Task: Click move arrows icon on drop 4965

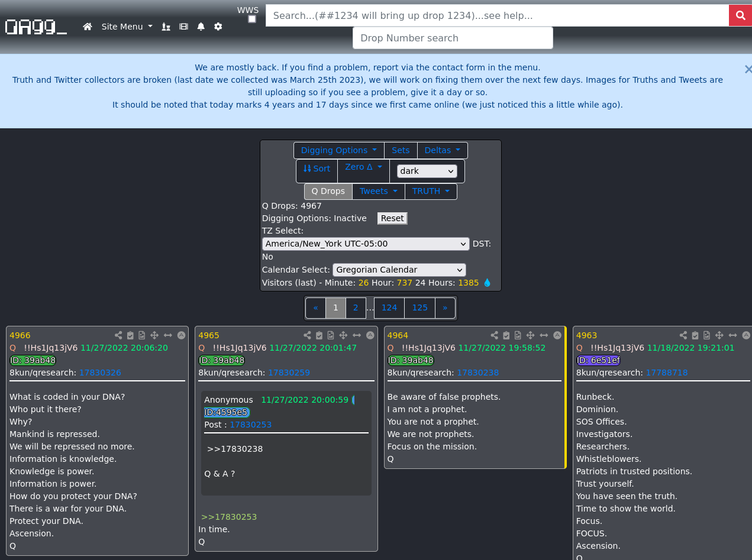Action: 343,335
